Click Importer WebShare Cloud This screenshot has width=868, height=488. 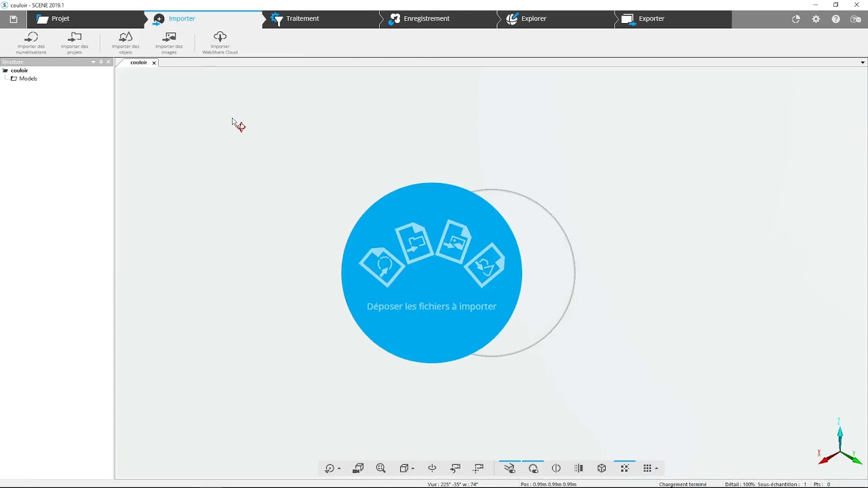tap(220, 43)
